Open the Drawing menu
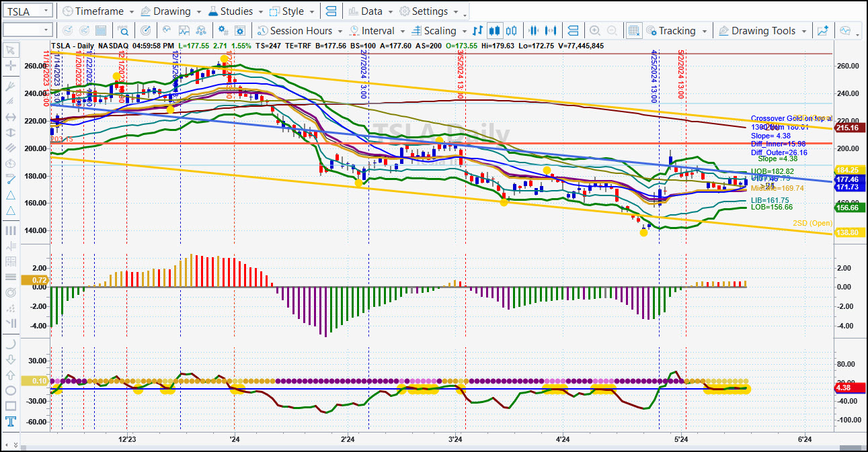The image size is (868, 452). tap(171, 11)
